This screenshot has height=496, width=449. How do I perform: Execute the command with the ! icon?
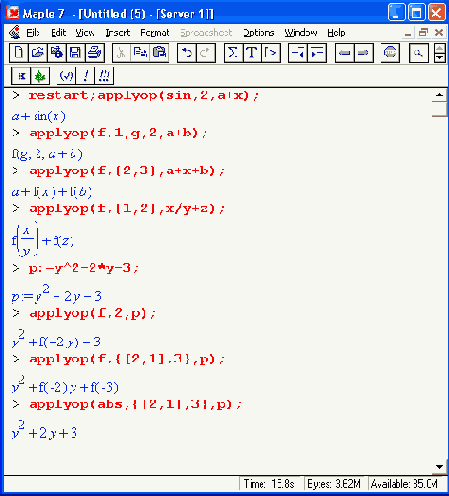coord(86,76)
